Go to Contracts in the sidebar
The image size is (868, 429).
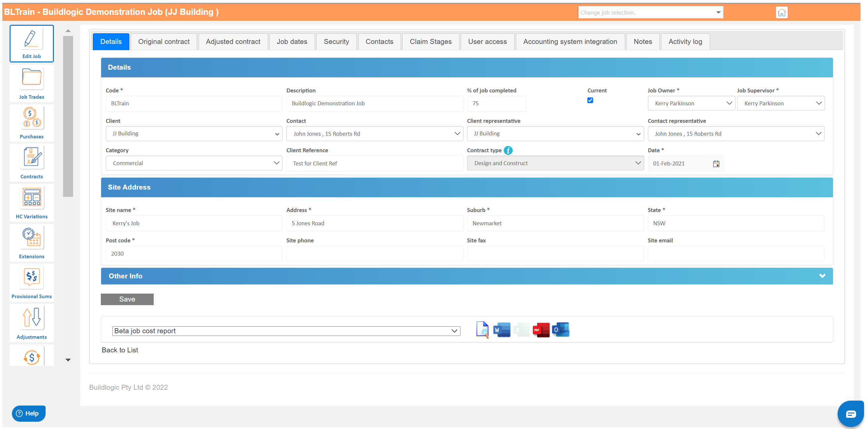coord(31,158)
